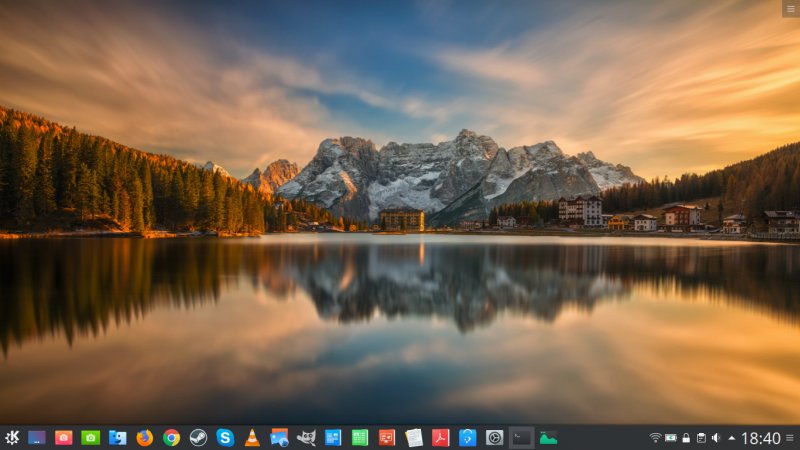Launch VLC media player
This screenshot has height=450, width=800.
tap(252, 437)
